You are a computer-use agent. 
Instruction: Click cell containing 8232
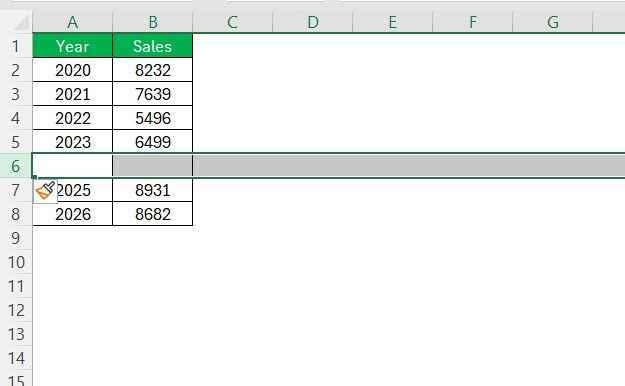153,70
